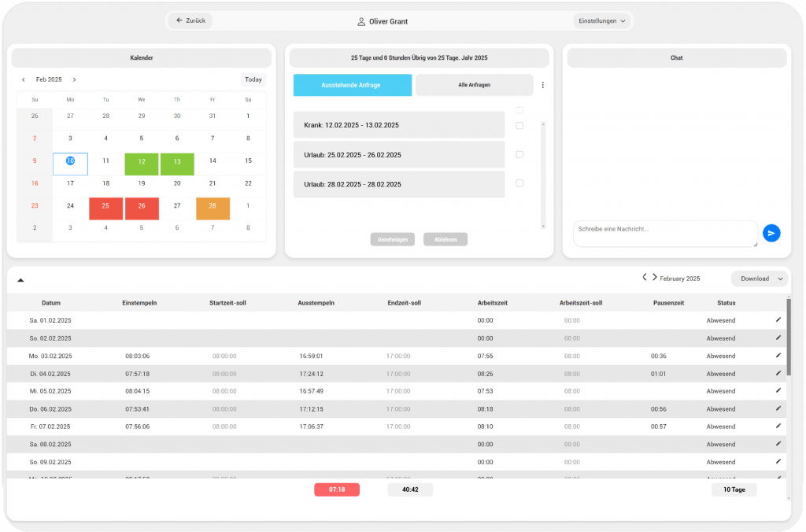Click the Zurück back button
This screenshot has height=532, width=806.
(190, 20)
